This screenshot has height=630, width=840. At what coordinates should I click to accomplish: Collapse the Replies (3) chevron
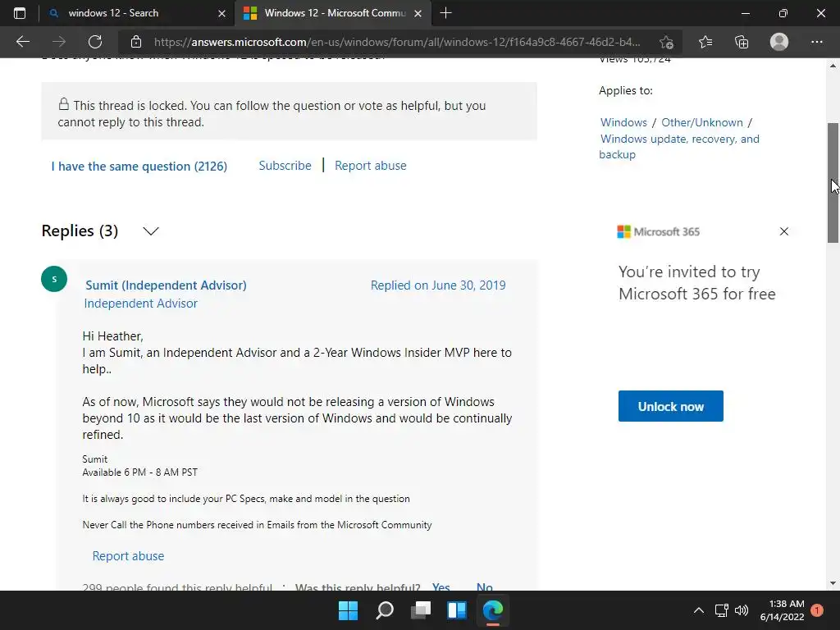151,231
